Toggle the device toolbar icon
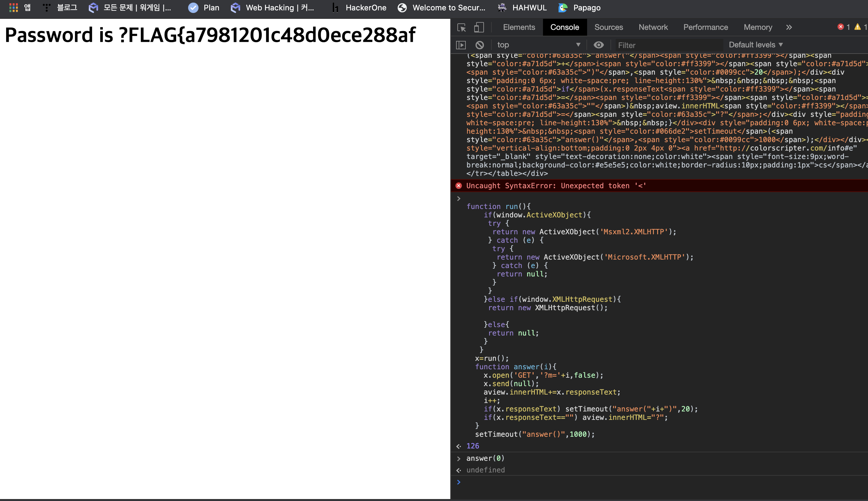 [x=479, y=27]
